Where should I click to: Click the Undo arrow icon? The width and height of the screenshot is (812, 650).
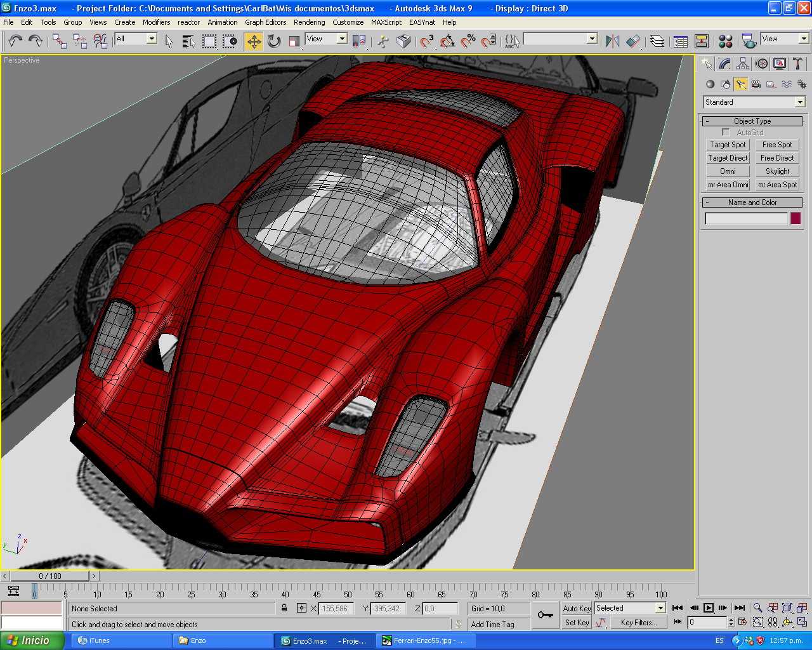(x=15, y=41)
